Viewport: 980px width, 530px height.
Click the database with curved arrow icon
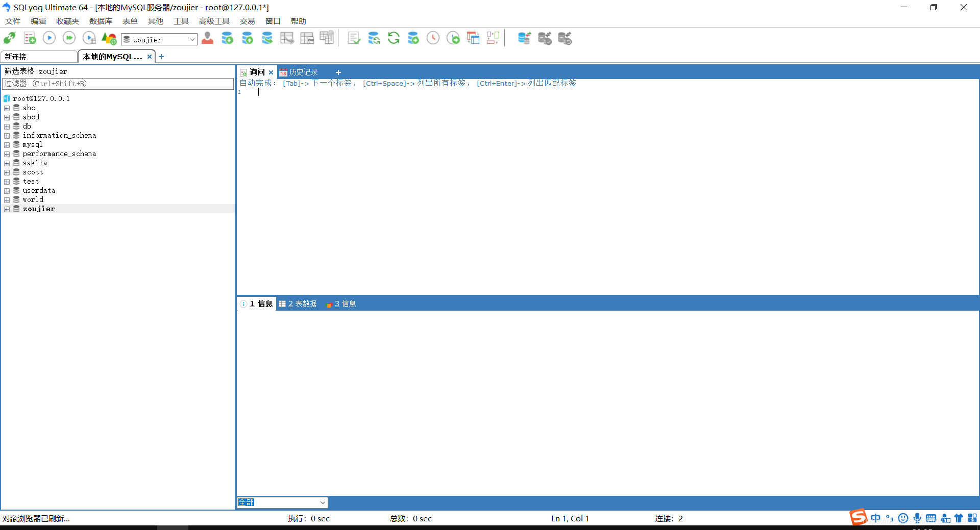(x=267, y=38)
